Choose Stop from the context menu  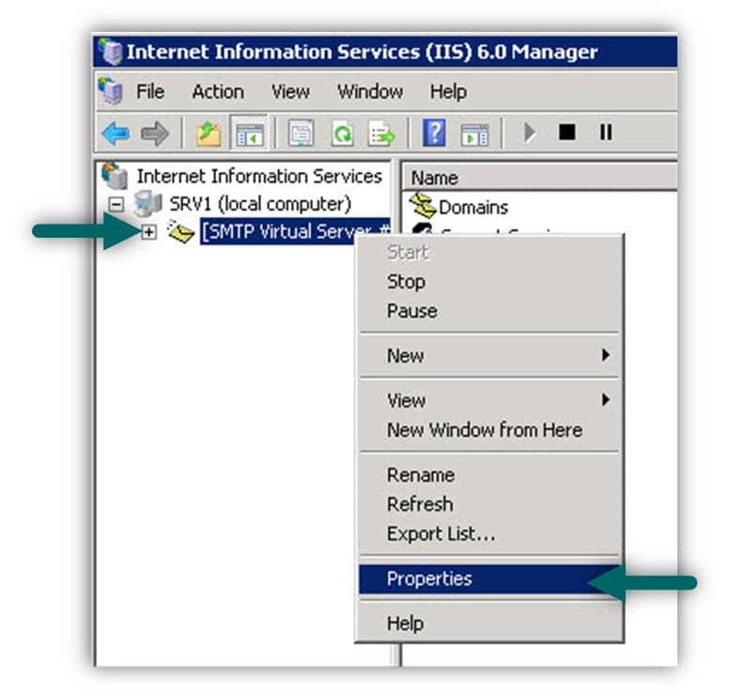pyautogui.click(x=489, y=282)
